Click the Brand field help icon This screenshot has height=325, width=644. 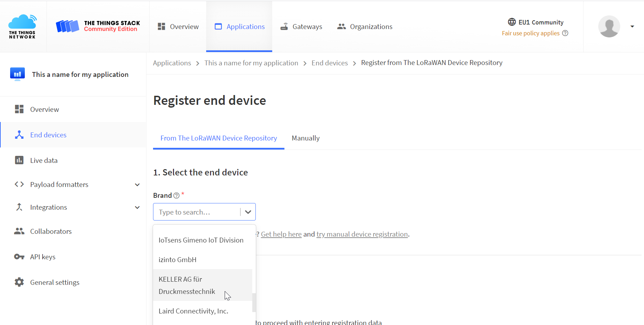(176, 196)
